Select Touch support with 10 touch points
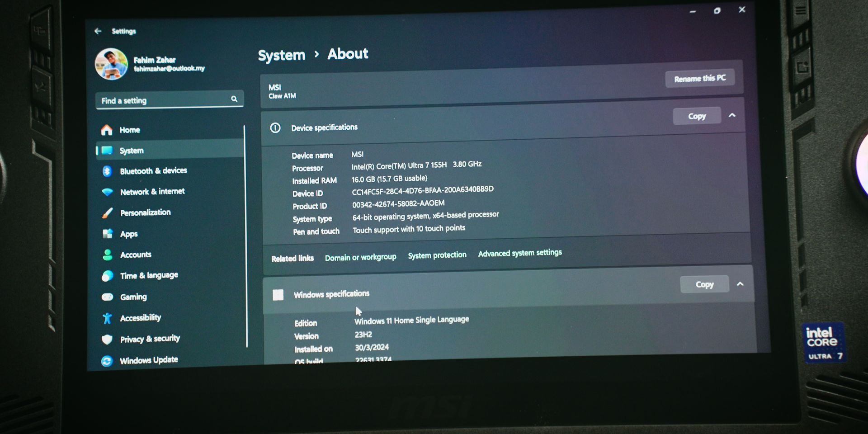The width and height of the screenshot is (868, 434). tap(409, 229)
